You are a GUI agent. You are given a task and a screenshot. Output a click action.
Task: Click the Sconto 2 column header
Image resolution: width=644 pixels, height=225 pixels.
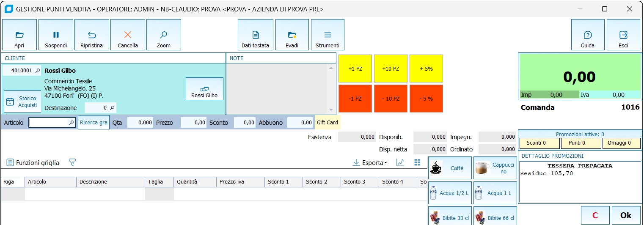tap(322, 182)
